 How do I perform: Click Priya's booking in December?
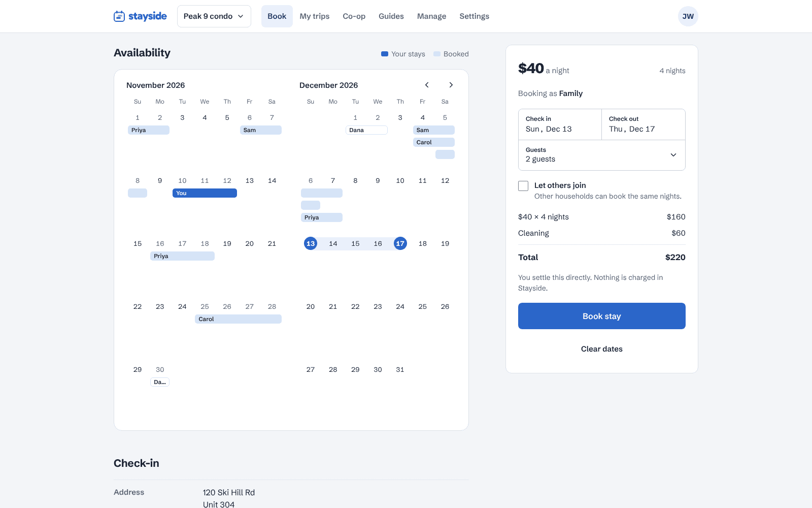(322, 217)
